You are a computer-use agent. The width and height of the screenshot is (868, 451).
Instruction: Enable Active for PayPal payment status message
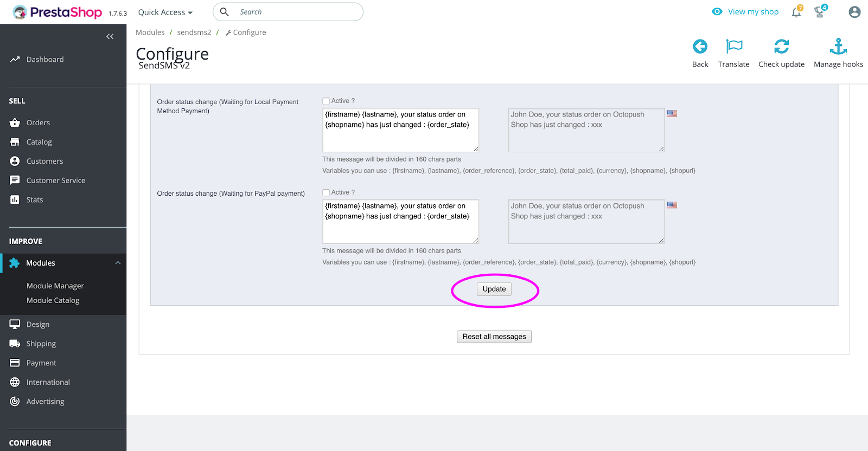[x=326, y=192]
